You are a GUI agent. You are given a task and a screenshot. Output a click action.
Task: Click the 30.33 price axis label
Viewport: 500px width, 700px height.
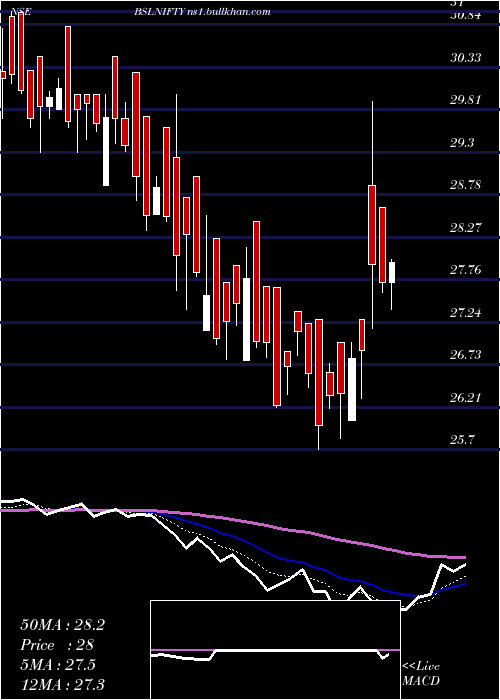pyautogui.click(x=466, y=58)
